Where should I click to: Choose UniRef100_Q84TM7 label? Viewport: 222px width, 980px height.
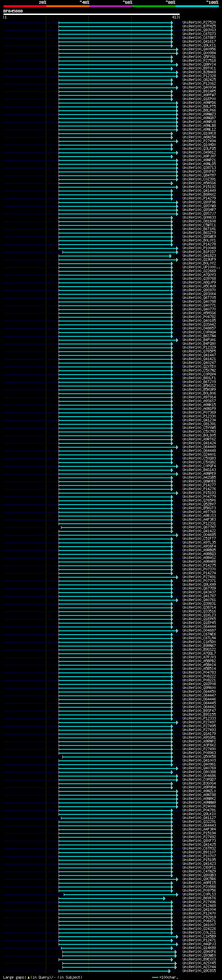[x=199, y=175]
